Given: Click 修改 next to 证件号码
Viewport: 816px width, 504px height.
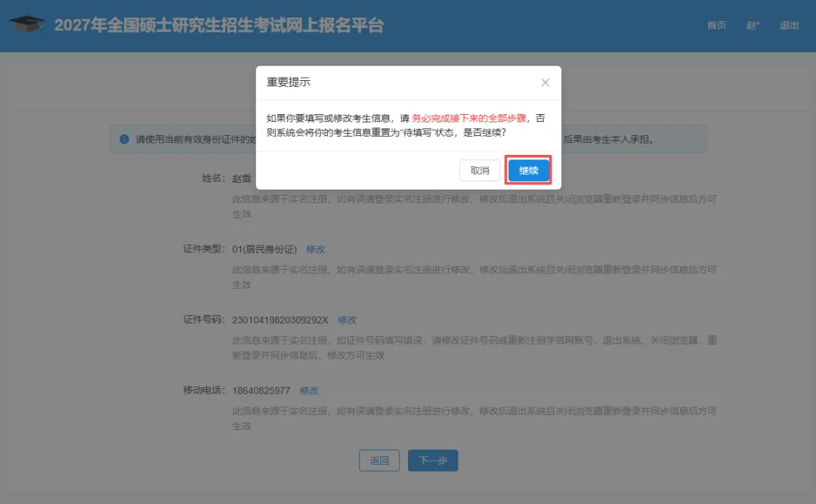Looking at the screenshot, I should (x=347, y=320).
